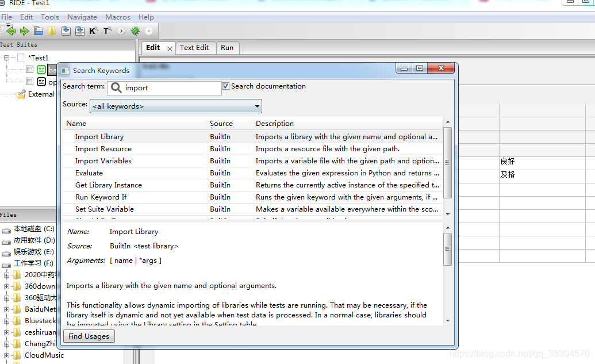This screenshot has height=364, width=595.
Task: Expand the ceshiruan folder node
Action: [x=6, y=332]
